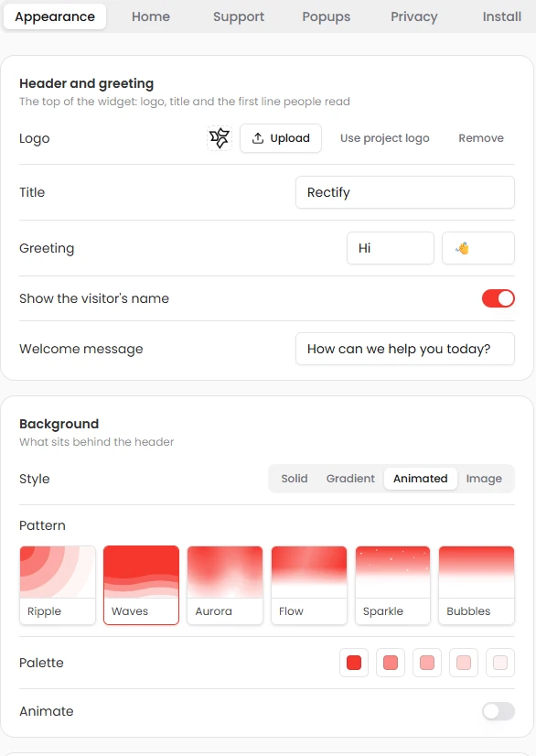Click the second palette swatch
536x756 pixels.
391,663
